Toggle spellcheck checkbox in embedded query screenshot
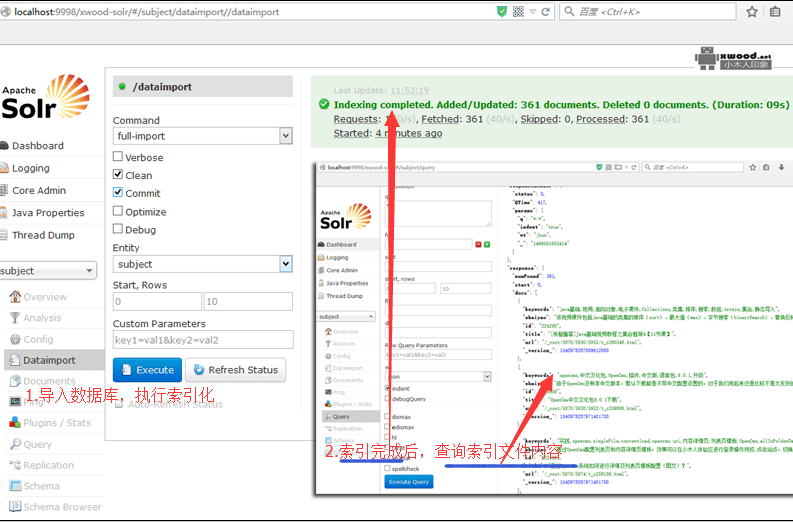Screen dimensions: 793x522 (387, 468)
